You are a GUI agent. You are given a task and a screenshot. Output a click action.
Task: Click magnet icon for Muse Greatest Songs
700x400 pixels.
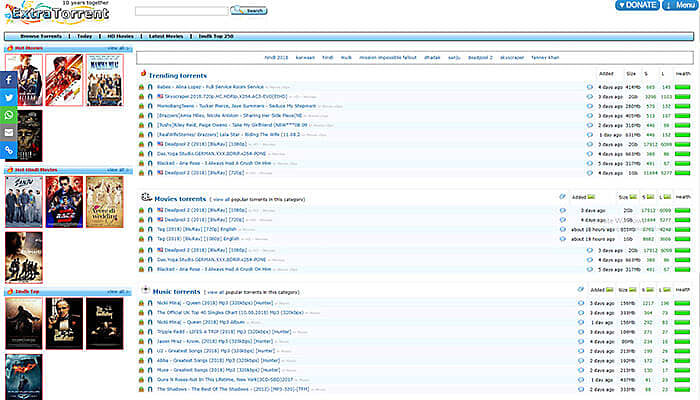[150, 370]
